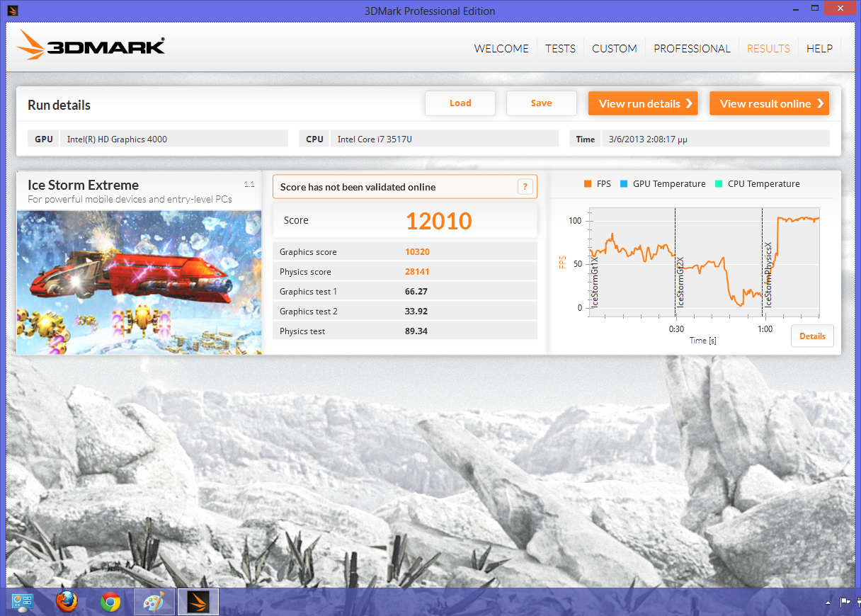Viewport: 861px width, 616px height.
Task: Click the Ice Storm Extreme thumbnail image
Action: [139, 282]
